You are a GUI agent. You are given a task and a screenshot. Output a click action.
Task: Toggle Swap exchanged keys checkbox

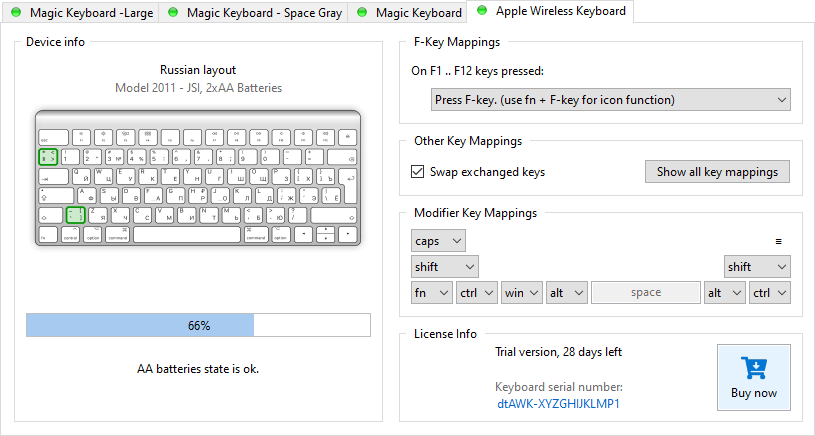(417, 171)
